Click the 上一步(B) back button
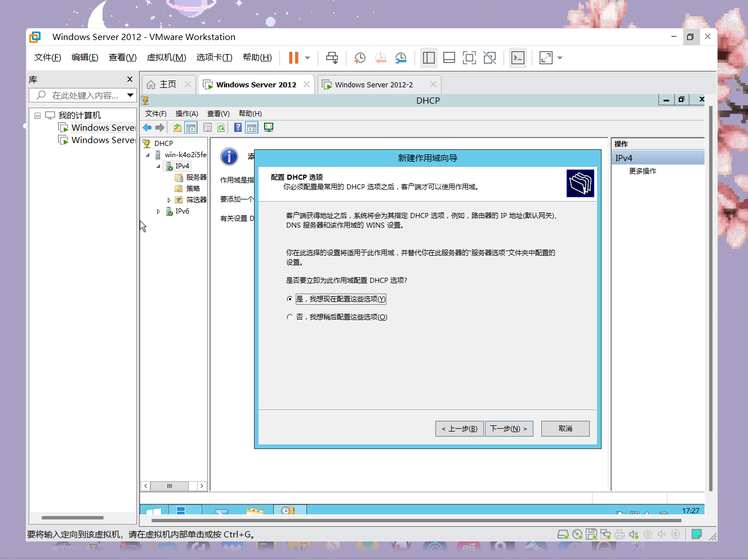Image resolution: width=748 pixels, height=560 pixels. coord(460,429)
